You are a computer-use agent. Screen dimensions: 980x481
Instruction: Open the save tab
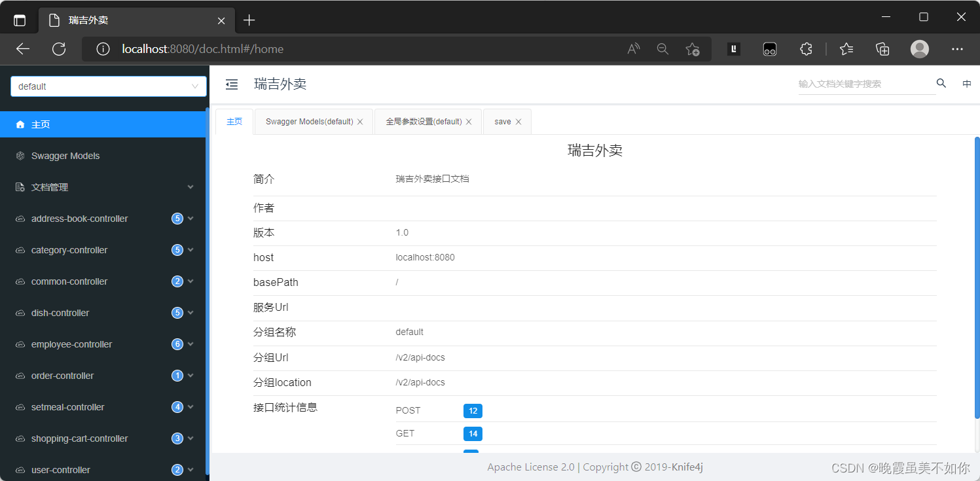pyautogui.click(x=502, y=121)
